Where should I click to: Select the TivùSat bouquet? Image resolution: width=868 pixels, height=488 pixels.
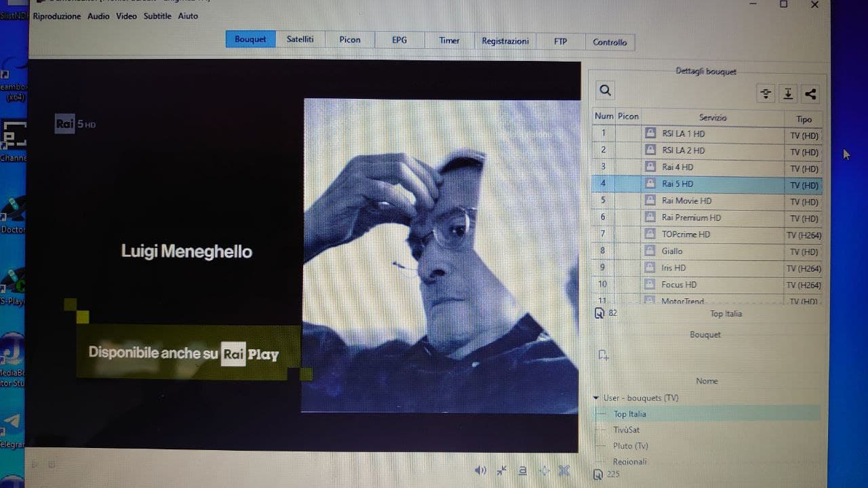pyautogui.click(x=707, y=430)
